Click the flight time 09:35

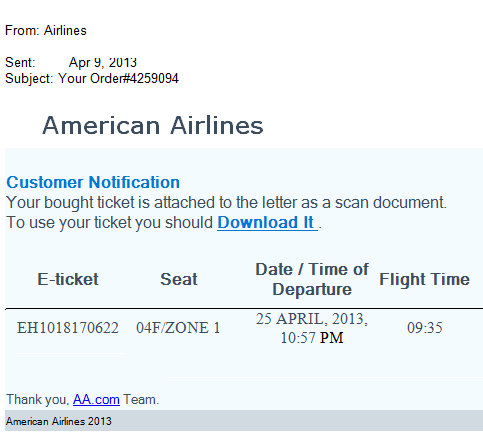pos(425,328)
